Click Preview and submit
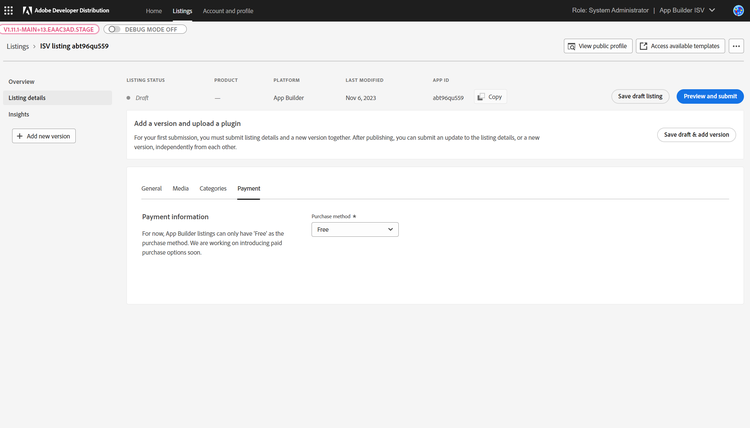 coord(710,96)
